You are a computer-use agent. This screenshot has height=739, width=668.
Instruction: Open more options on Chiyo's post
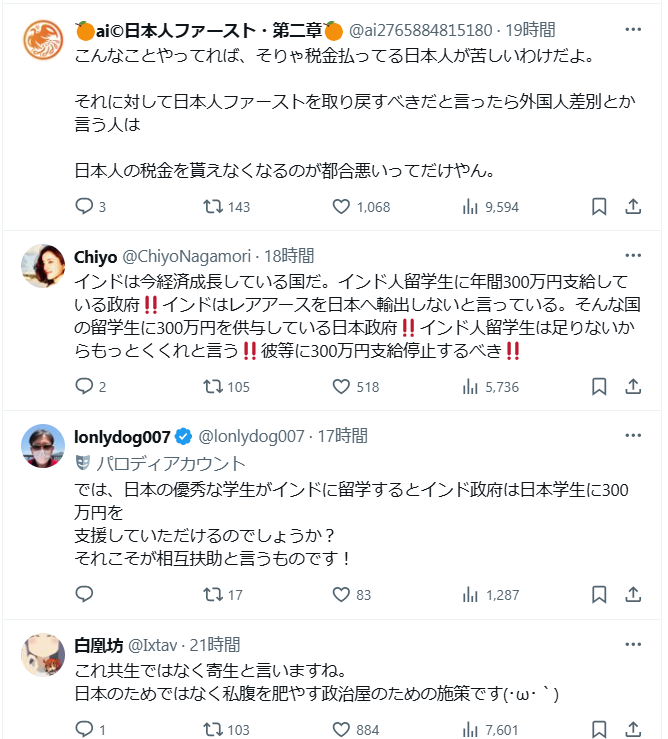pos(632,255)
